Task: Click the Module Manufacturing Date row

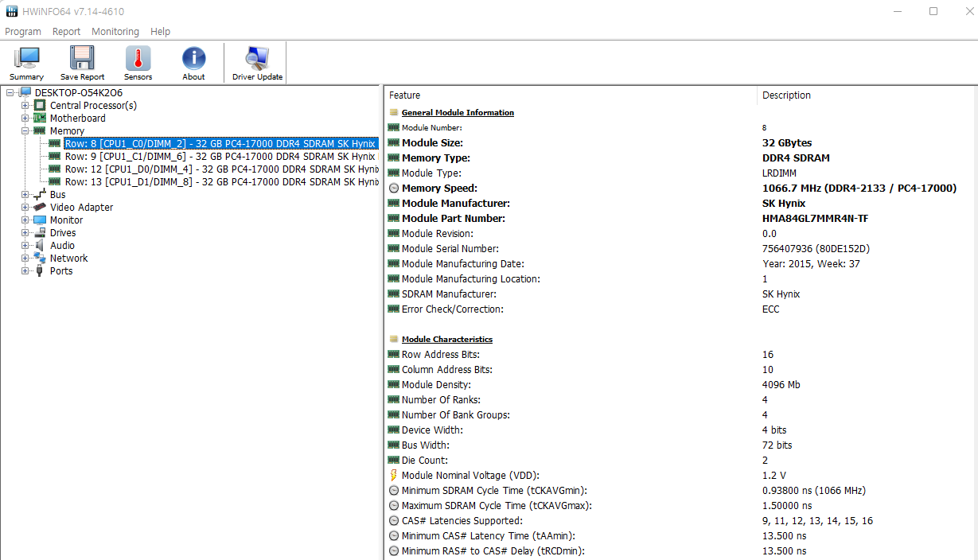Action: click(681, 264)
